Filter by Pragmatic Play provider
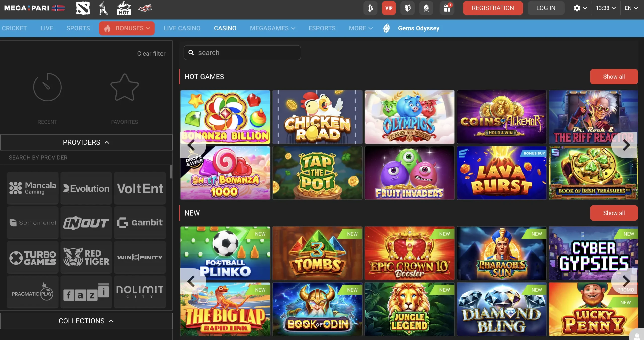Image resolution: width=644 pixels, height=340 pixels. tap(33, 292)
